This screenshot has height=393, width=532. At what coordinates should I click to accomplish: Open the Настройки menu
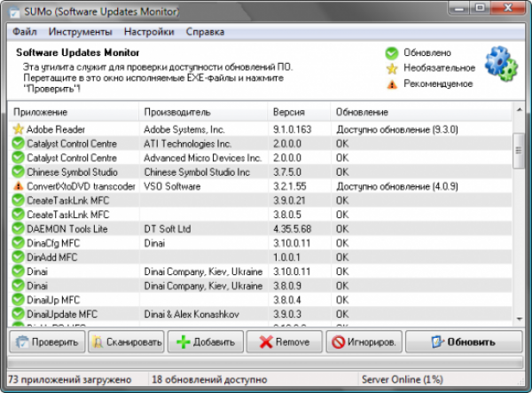(x=149, y=32)
